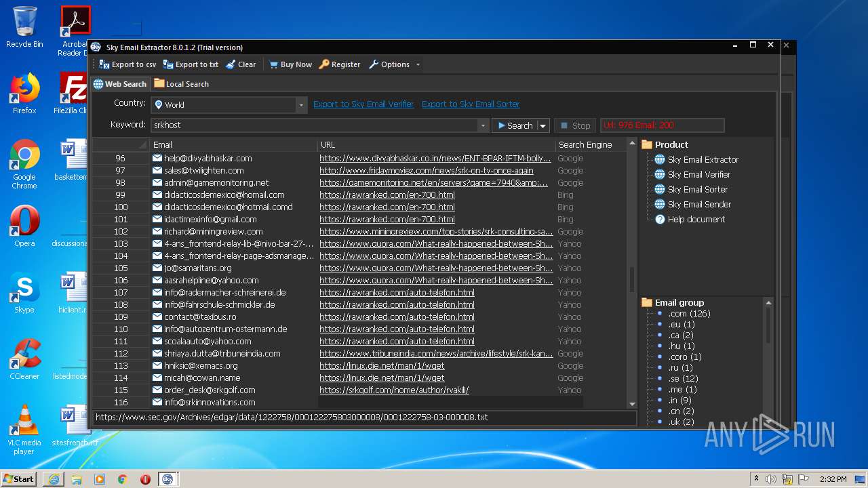Select the .com (126) email group
868x488 pixels.
[x=689, y=314]
